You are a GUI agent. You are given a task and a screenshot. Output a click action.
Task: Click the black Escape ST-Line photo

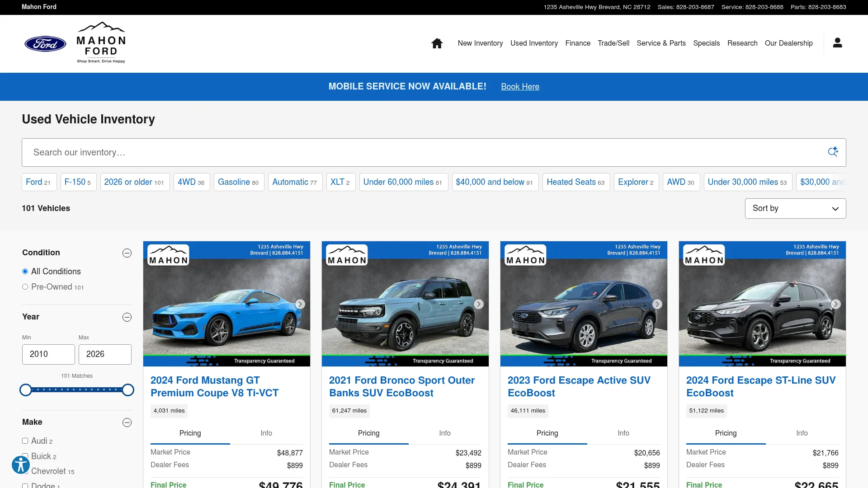(762, 304)
